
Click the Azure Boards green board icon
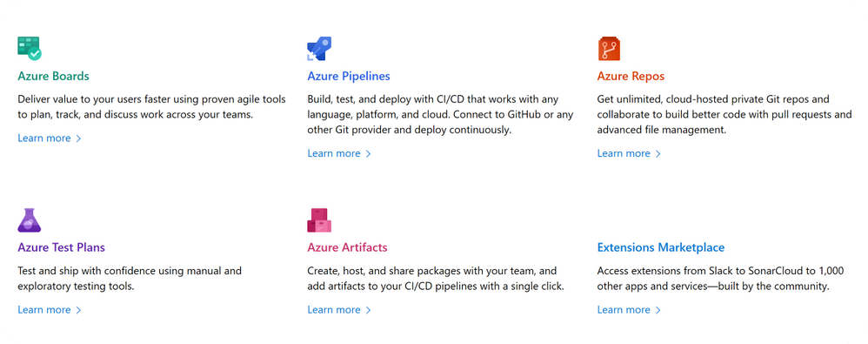(30, 48)
